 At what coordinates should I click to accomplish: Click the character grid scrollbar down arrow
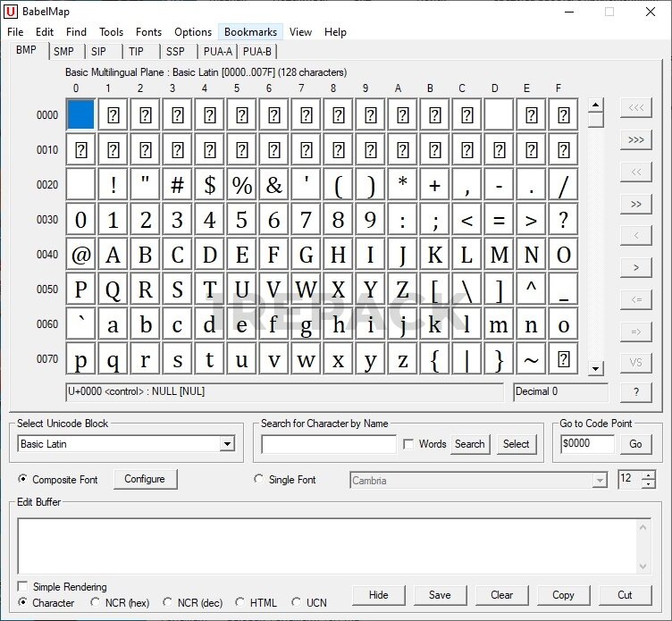tap(596, 367)
